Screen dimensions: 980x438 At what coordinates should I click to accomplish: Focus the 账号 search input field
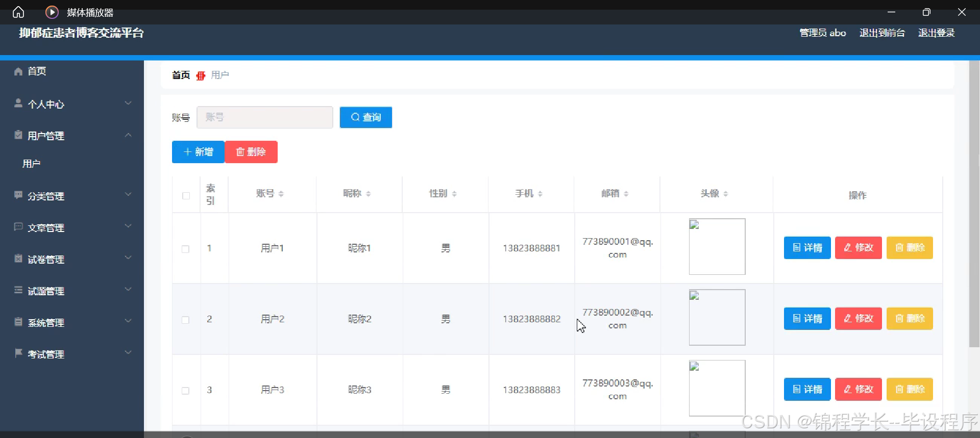(x=265, y=117)
